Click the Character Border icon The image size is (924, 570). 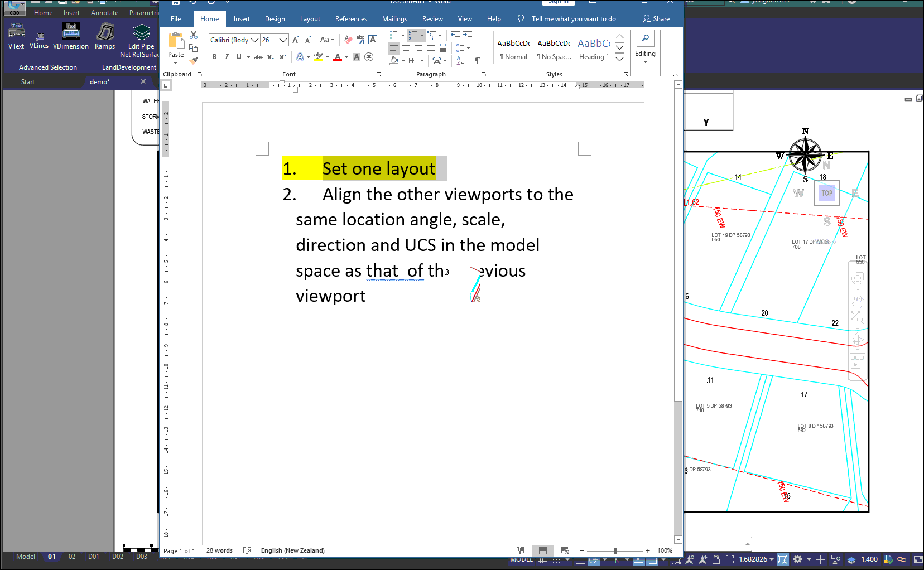pyautogui.click(x=373, y=40)
